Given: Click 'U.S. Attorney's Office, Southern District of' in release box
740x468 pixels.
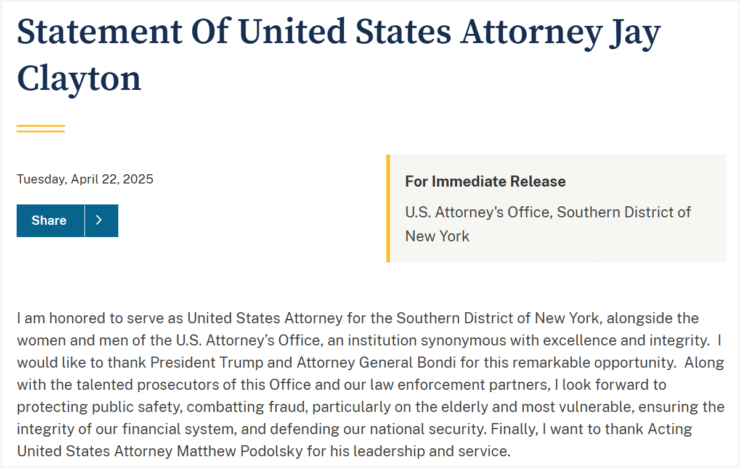Looking at the screenshot, I should pos(548,212).
